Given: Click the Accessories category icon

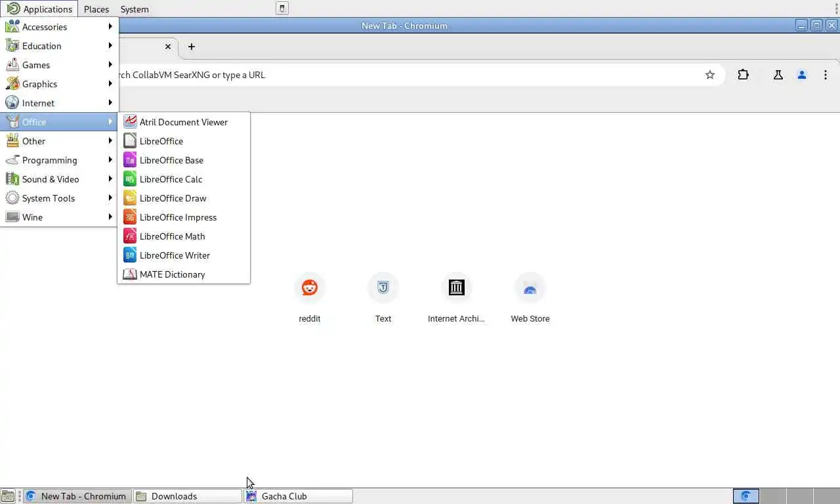Looking at the screenshot, I should (12, 27).
